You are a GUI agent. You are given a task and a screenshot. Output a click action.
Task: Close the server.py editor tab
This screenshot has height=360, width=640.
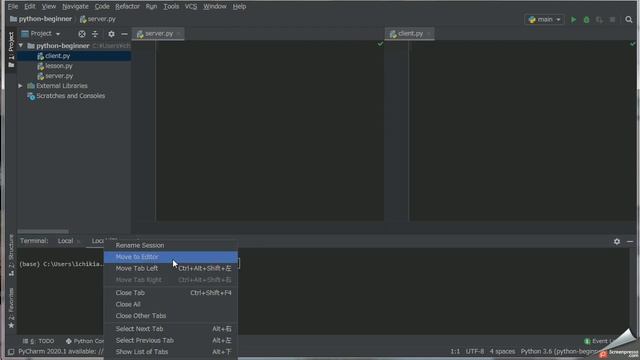(x=179, y=34)
